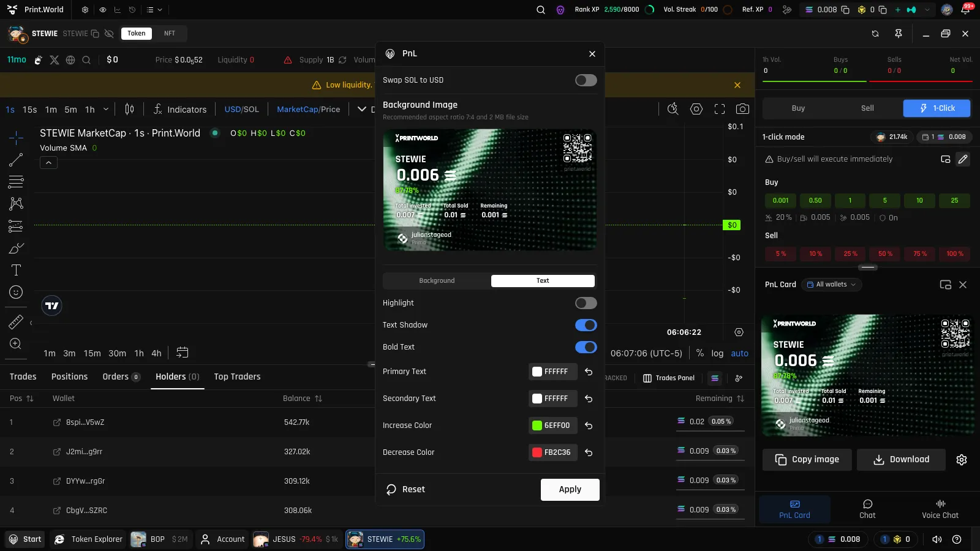Enter fullscreen chart mode

(720, 109)
